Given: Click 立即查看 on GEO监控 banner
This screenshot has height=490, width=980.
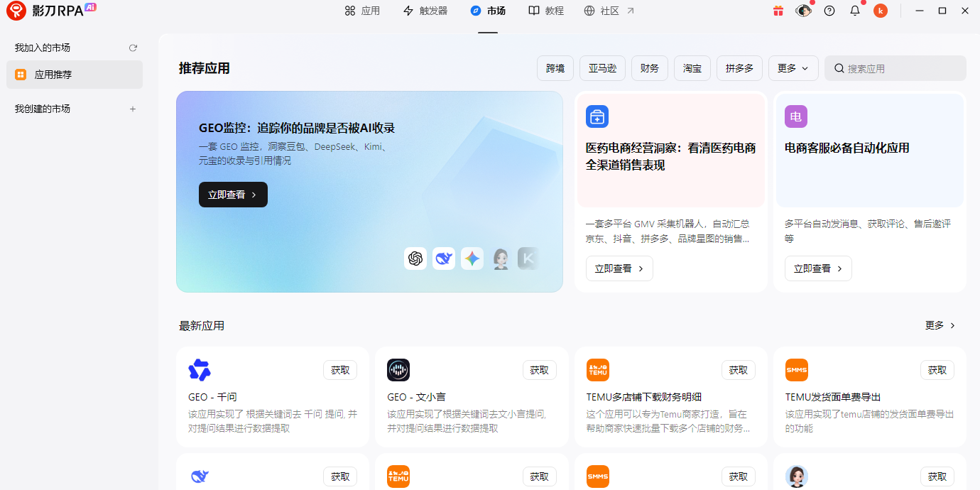Looking at the screenshot, I should click(233, 195).
